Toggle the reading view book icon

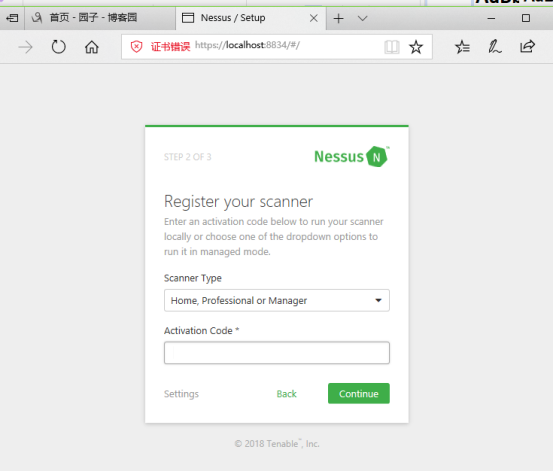click(x=391, y=47)
